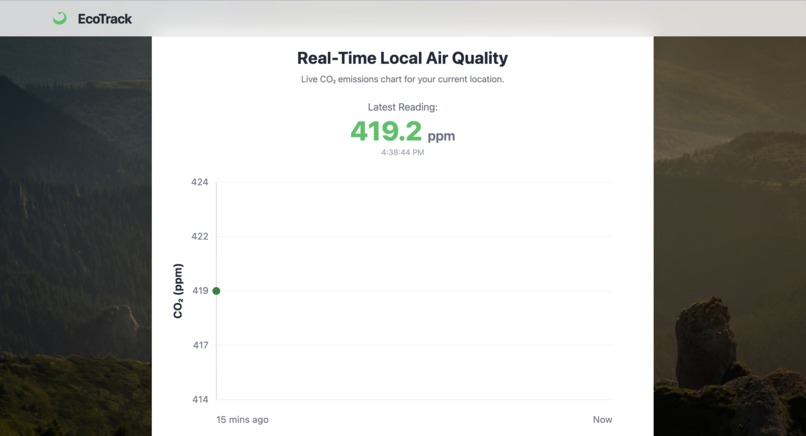
Task: Click the 417 y-axis label
Action: [x=200, y=345]
